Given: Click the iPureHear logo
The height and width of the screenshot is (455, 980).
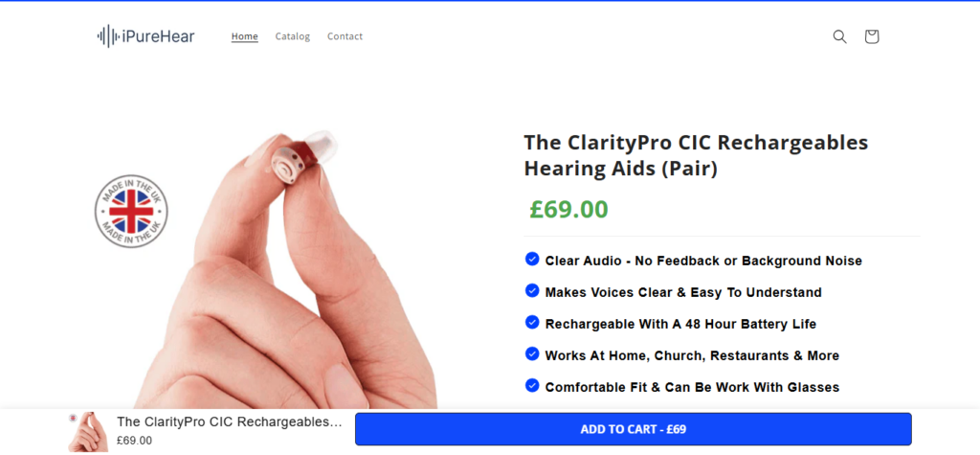Looking at the screenshot, I should point(146,36).
